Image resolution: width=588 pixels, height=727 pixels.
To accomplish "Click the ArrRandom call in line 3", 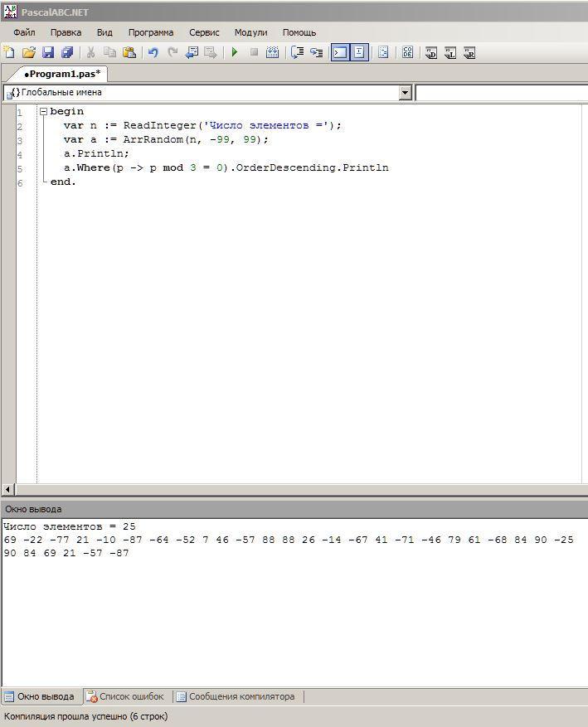I will pyautogui.click(x=153, y=139).
